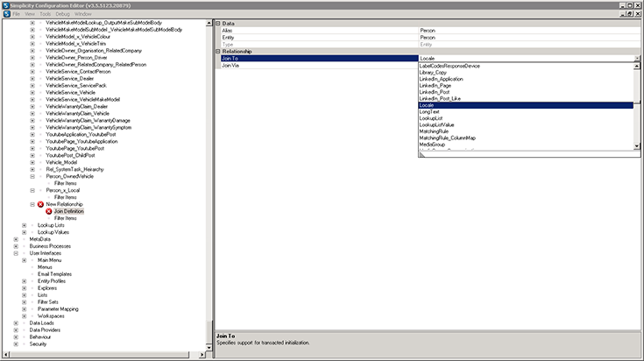Click the red error icon beside Join Definition
Viewport: 644px width, 361px height.
48,211
